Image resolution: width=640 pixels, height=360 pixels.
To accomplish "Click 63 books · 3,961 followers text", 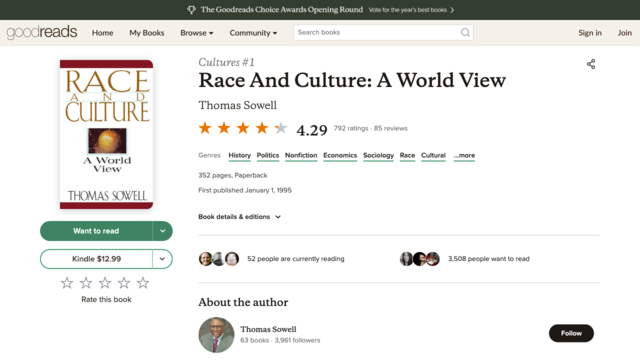I will coord(280,340).
